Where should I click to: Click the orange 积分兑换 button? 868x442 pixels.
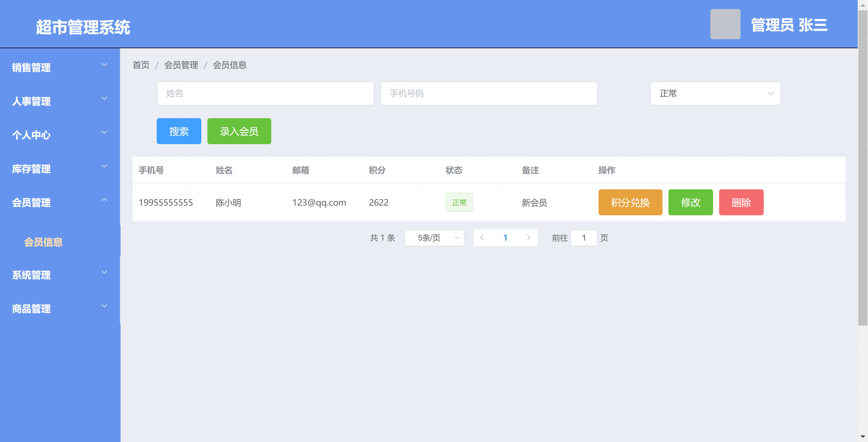pyautogui.click(x=630, y=202)
